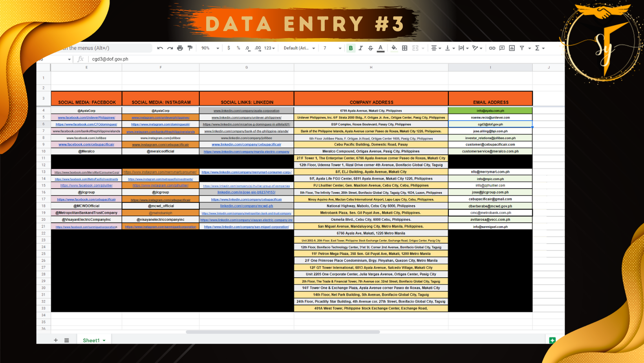Toggle italic formatting
This screenshot has height=363, width=644.
(360, 48)
